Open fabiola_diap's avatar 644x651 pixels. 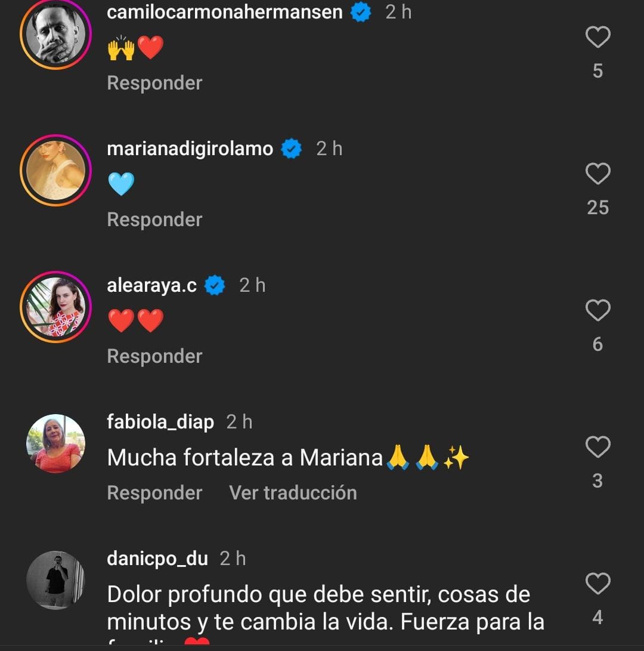[x=55, y=443]
